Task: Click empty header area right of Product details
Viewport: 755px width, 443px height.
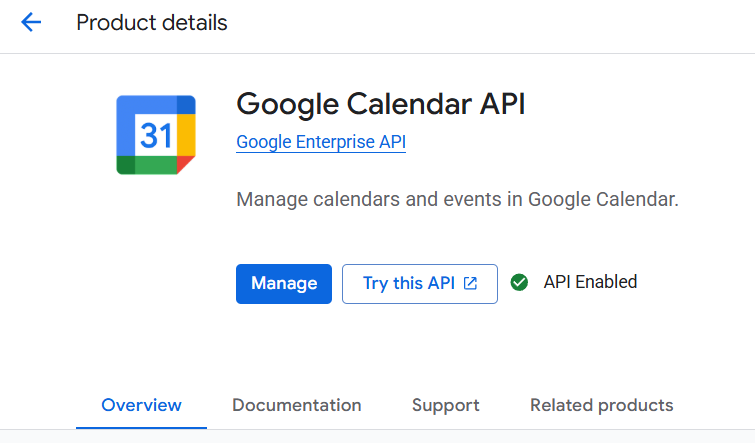Action: [500, 22]
